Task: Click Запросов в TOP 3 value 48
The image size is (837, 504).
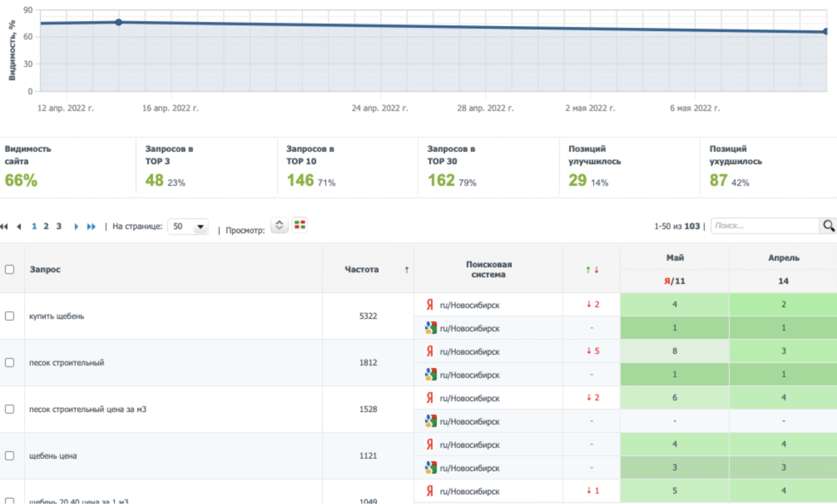Action: point(154,180)
